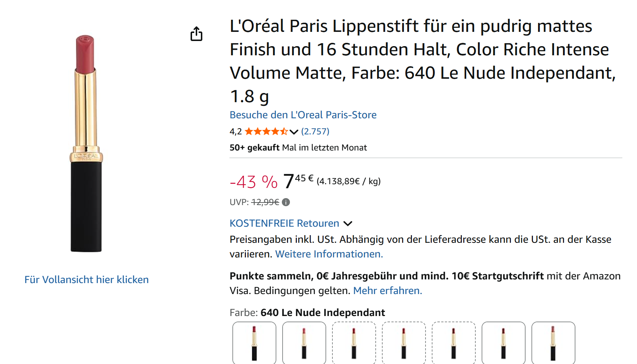Click the share icon beside the product image
Viewport: 637px width, 364px height.
click(196, 34)
